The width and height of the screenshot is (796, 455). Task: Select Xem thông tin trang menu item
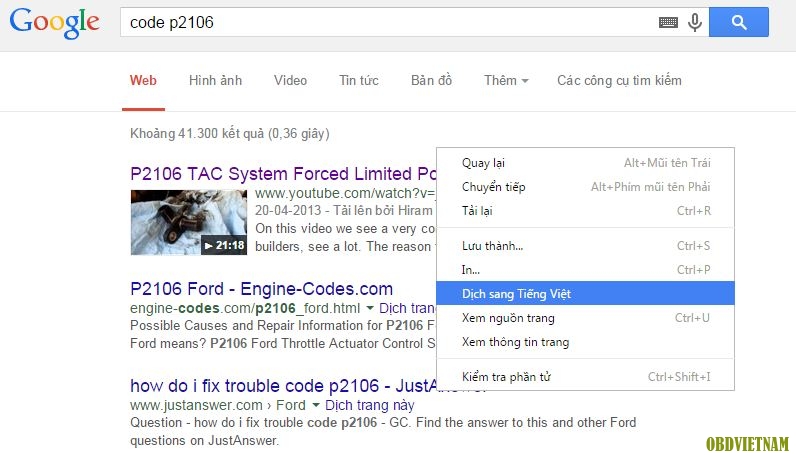click(585, 342)
